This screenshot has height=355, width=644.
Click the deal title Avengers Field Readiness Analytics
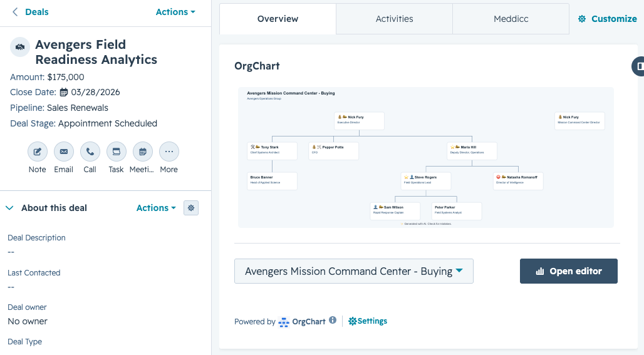(96, 52)
